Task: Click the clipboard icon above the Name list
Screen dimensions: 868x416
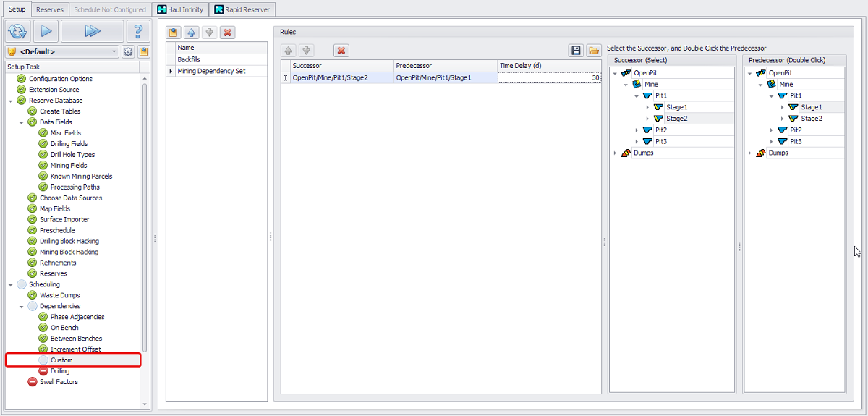Action: (174, 33)
